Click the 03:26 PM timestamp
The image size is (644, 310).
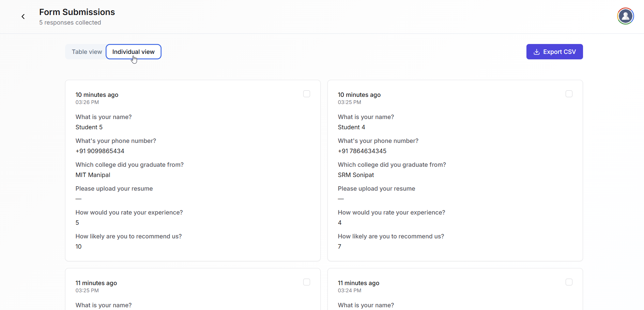(87, 102)
